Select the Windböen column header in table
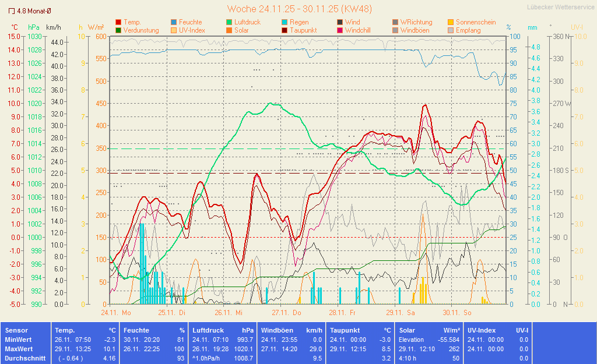The image size is (597, 364). (x=278, y=330)
